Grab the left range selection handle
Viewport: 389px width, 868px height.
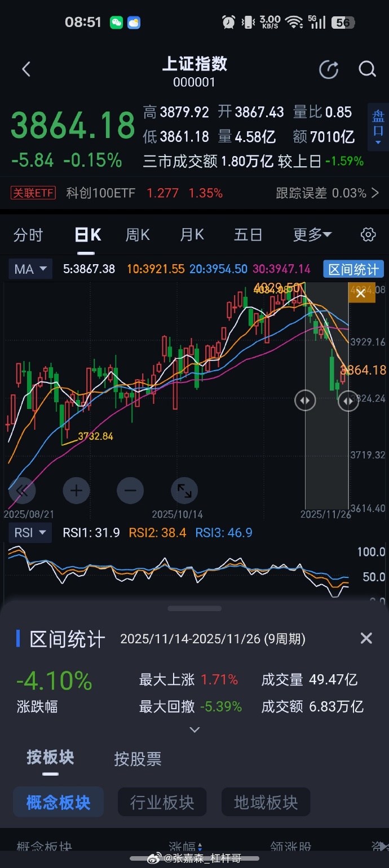[x=305, y=400]
